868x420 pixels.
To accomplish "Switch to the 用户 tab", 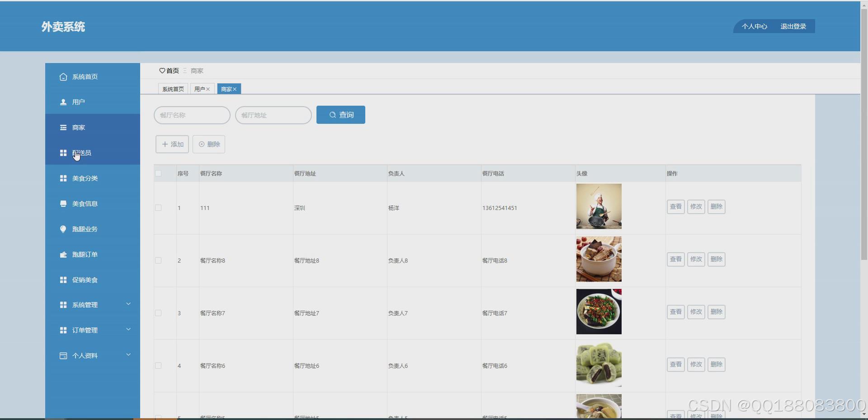I will (x=200, y=89).
